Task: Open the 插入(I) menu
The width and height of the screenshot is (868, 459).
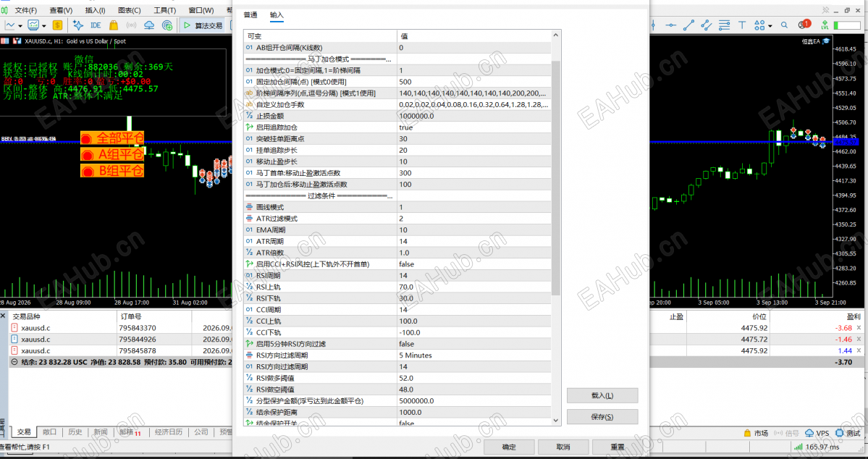Action: point(96,11)
